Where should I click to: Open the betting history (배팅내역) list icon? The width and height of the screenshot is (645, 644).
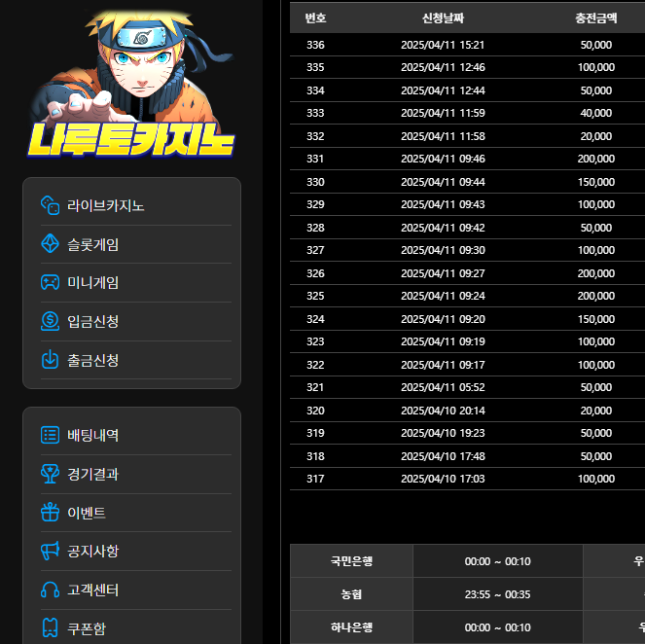point(50,435)
